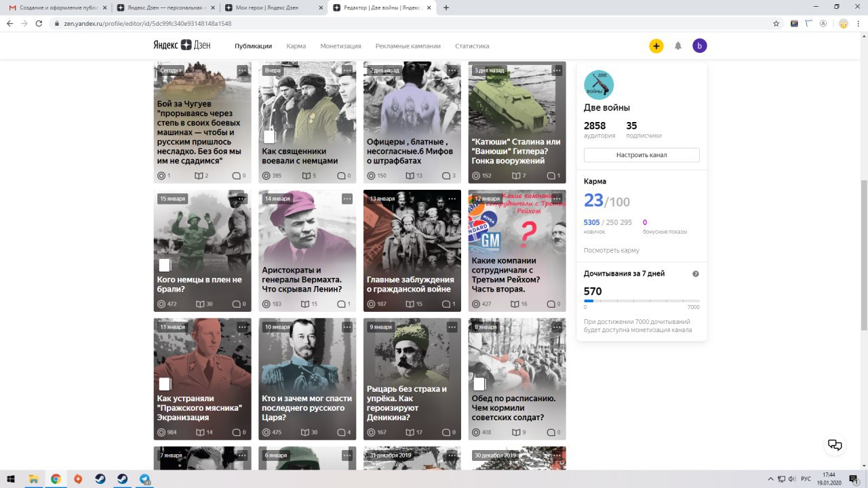
Task: Click the yellow plus create-publication button
Action: [656, 46]
